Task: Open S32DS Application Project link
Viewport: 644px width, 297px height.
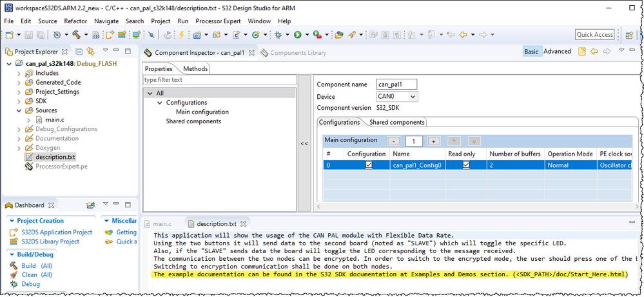Action: coord(57,232)
